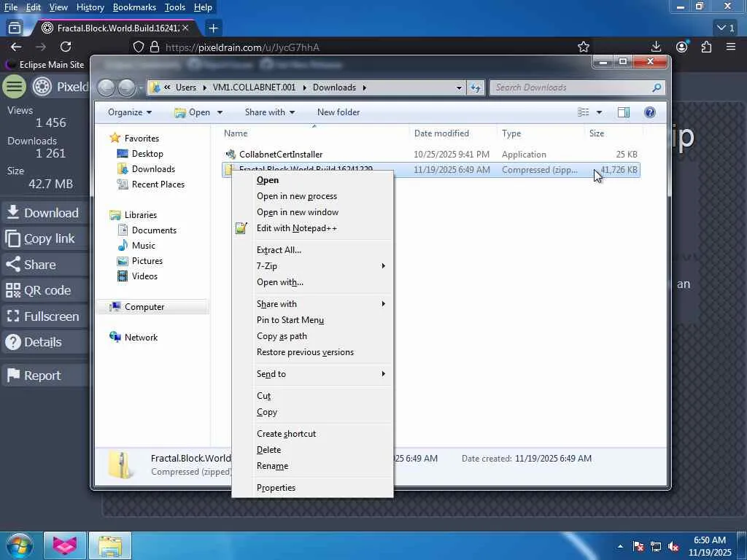Choose Restore previous versions
The width and height of the screenshot is (747, 560).
point(305,352)
